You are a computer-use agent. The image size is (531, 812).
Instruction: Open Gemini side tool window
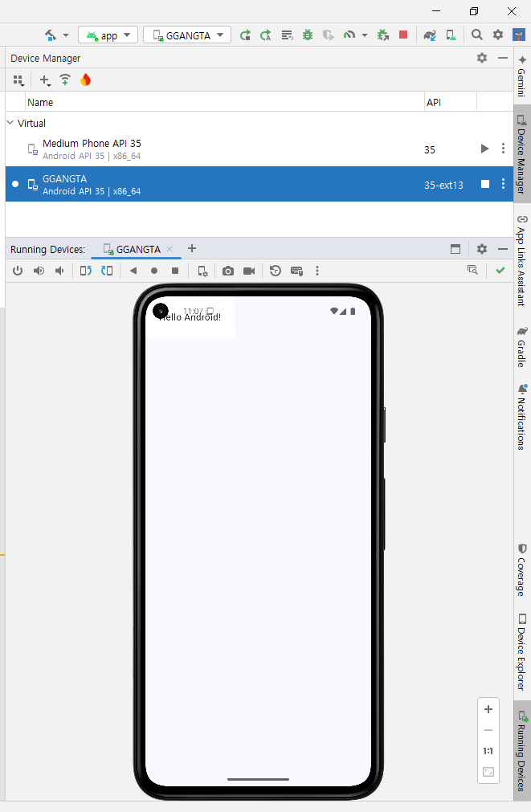point(521,75)
